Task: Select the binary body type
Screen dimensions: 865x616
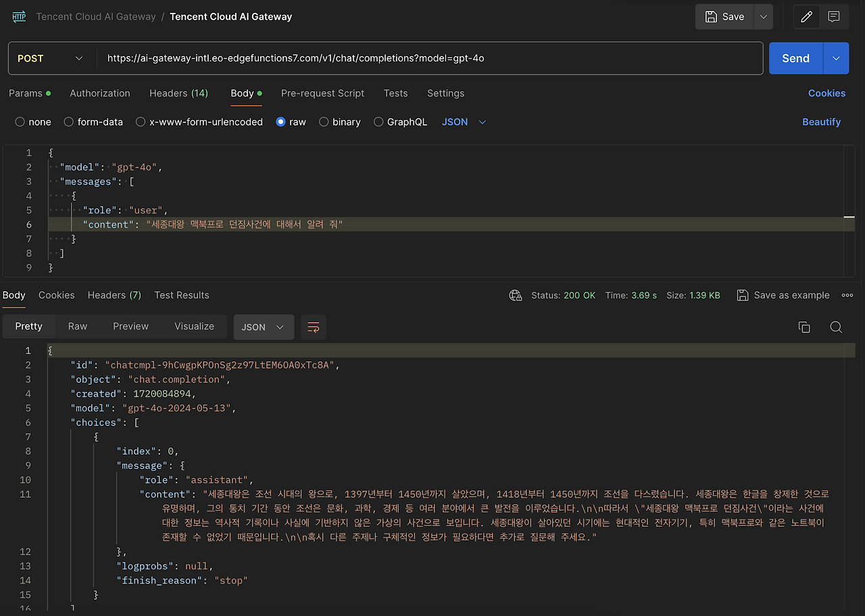Action: point(340,122)
